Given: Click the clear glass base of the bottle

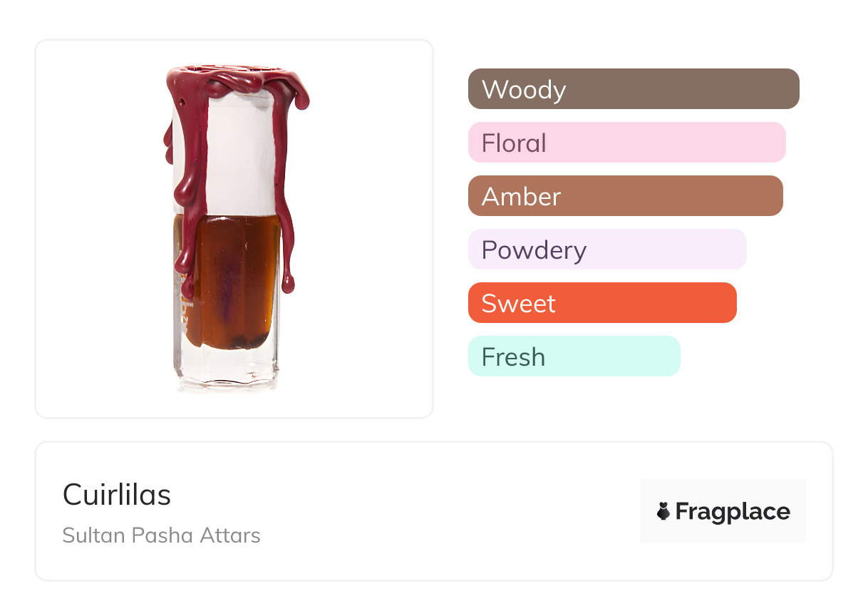Looking at the screenshot, I should click(227, 367).
